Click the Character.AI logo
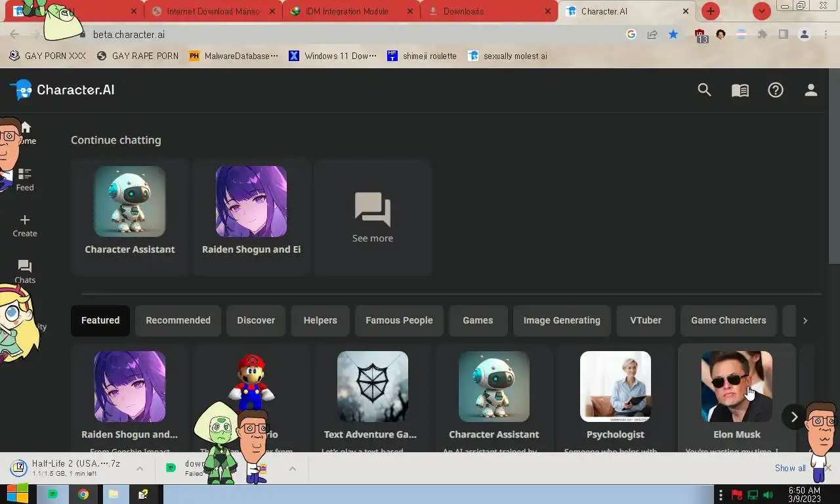 (62, 90)
